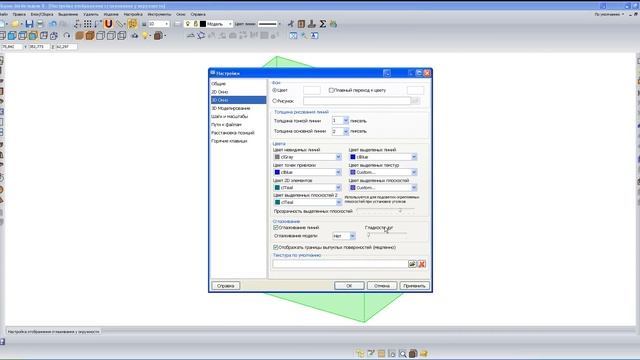
Task: Open thin line thickness dropdown
Action: (346, 121)
